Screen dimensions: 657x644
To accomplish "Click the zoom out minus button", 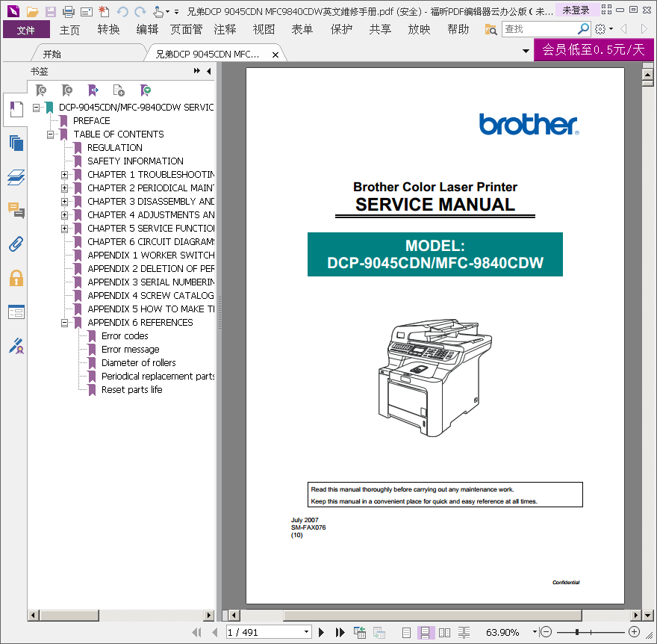I will 546,631.
